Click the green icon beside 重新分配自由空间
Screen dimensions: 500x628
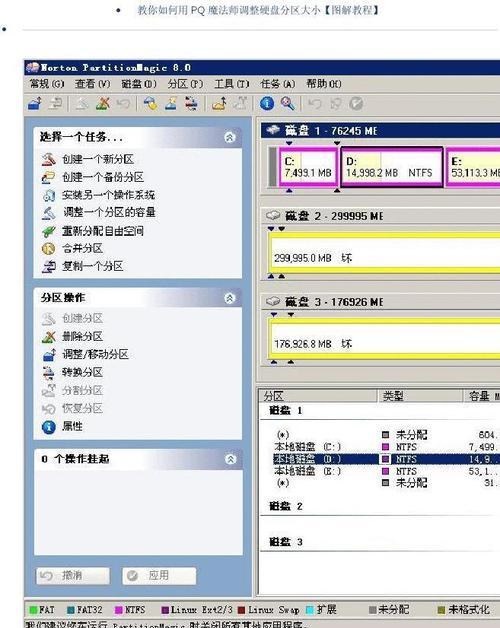pyautogui.click(x=49, y=231)
